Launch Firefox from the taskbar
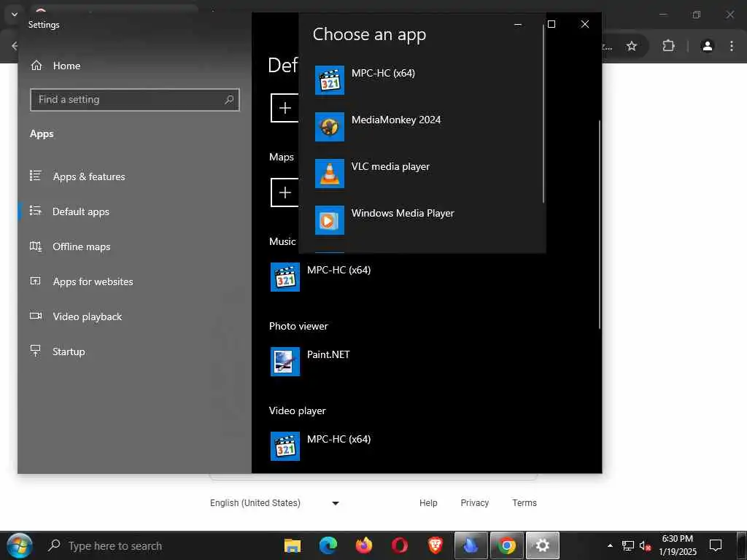Image resolution: width=747 pixels, height=560 pixels. pos(363,545)
